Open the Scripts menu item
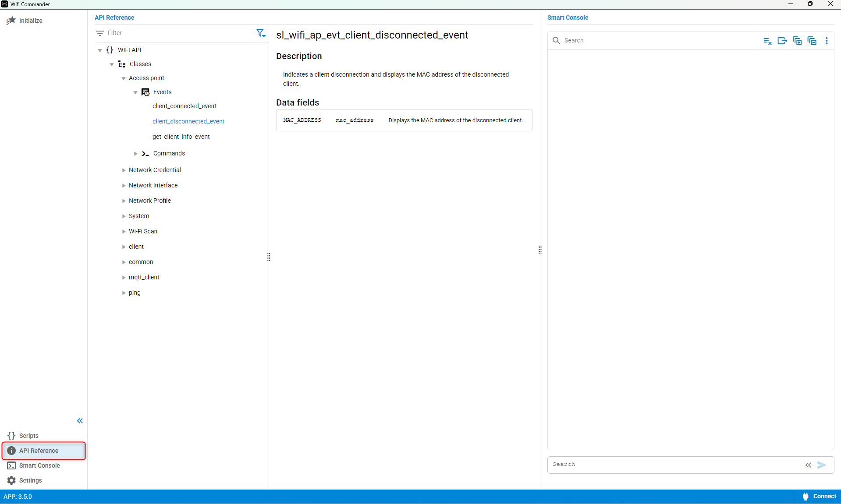The height and width of the screenshot is (504, 841). (44, 436)
